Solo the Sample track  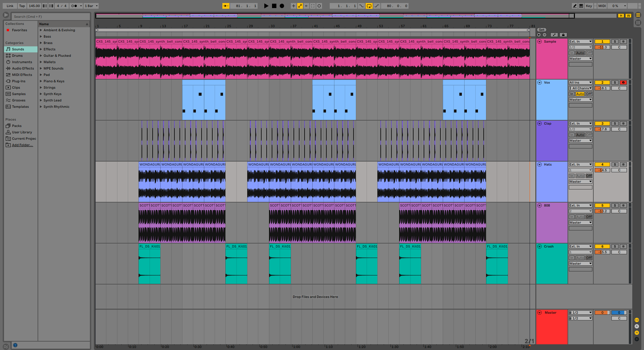coord(615,41)
